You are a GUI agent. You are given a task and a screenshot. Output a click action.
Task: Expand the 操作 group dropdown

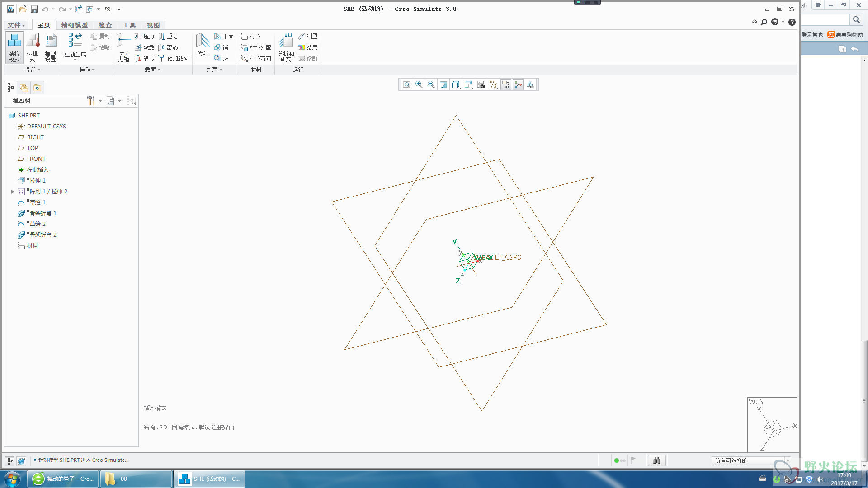[87, 70]
